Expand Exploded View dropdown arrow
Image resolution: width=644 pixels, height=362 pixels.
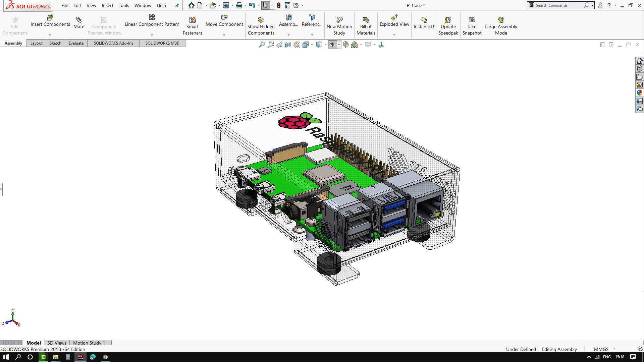coord(394,35)
